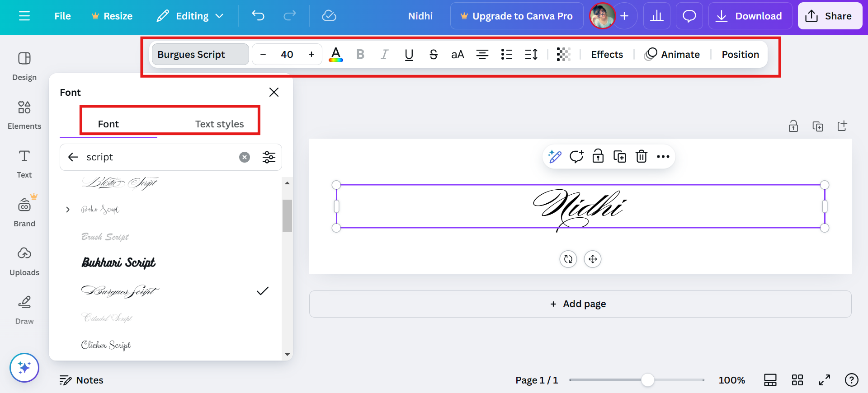Click the font size field showing 40

pyautogui.click(x=287, y=55)
